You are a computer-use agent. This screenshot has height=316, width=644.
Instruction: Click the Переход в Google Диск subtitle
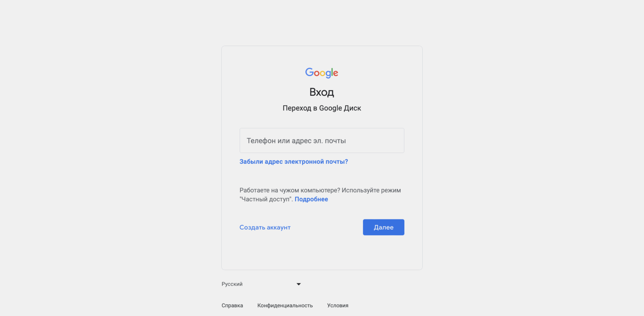pos(322,108)
